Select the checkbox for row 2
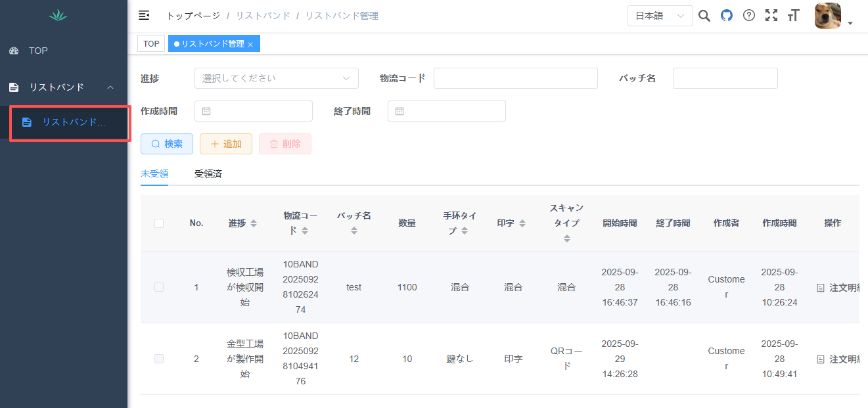The image size is (868, 408). click(159, 359)
